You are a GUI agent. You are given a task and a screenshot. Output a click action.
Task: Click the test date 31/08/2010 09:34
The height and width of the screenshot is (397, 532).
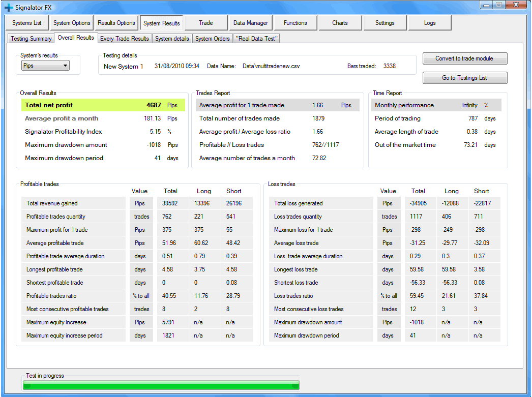pos(177,66)
